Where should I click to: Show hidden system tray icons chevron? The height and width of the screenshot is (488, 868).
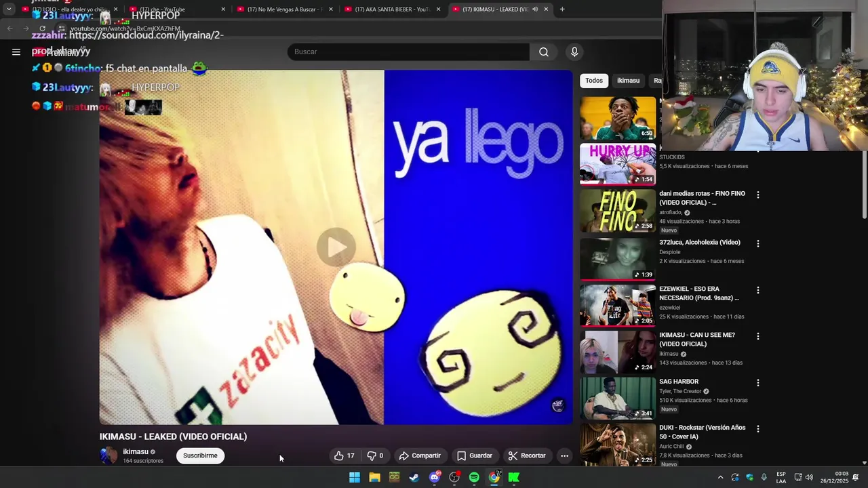(720, 477)
